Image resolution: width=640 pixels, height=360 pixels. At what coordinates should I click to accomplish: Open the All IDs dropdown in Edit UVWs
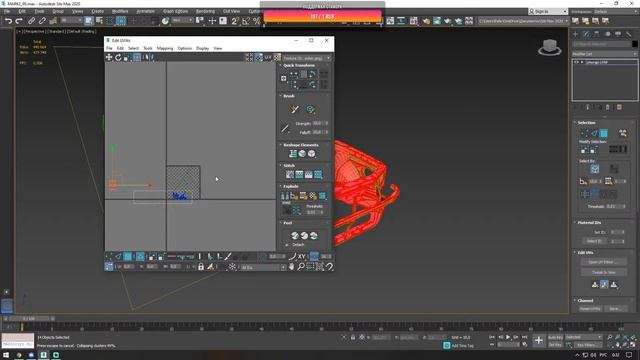263,267
